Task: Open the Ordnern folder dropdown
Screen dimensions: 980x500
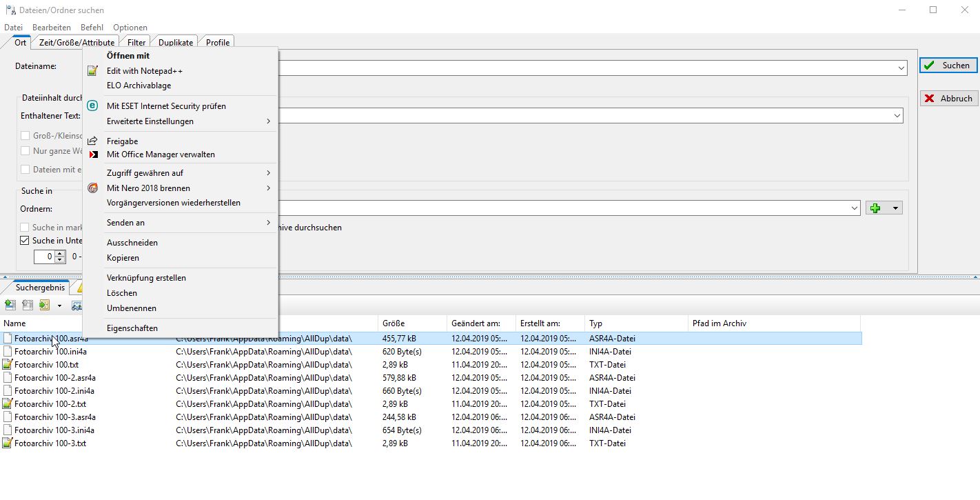Action: click(x=855, y=208)
